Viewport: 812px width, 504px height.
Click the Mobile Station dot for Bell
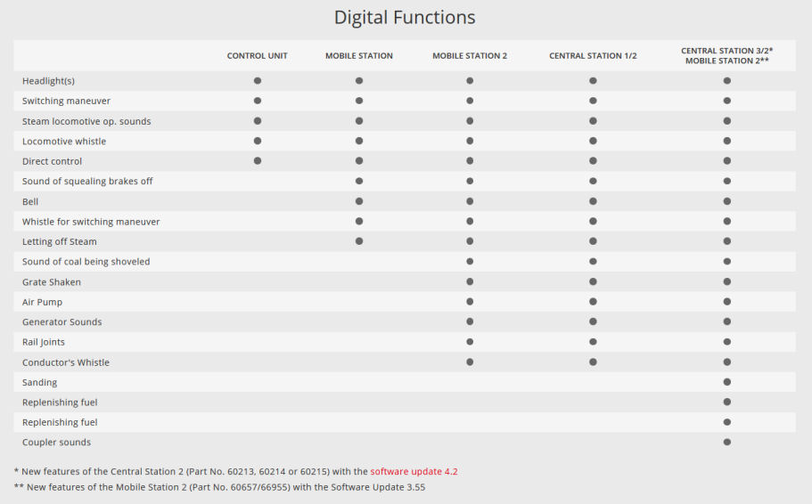click(x=359, y=201)
